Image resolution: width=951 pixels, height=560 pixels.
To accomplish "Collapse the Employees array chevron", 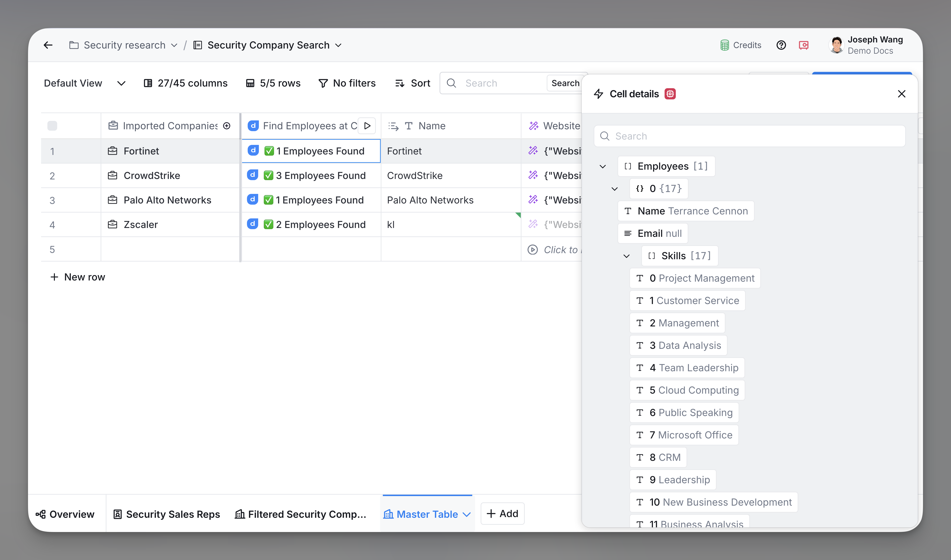I will (602, 166).
